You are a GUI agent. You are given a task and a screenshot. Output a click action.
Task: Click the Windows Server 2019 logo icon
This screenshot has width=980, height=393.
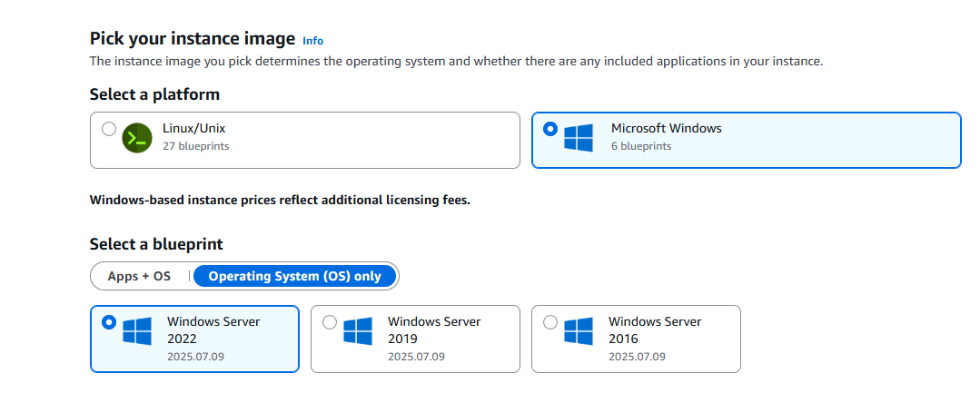point(358,331)
